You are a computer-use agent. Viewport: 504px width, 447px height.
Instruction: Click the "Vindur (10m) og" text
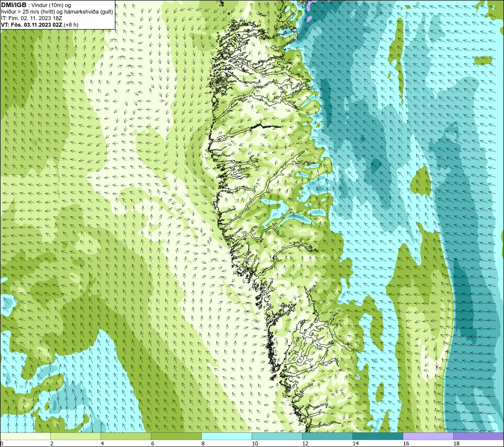(x=51, y=6)
